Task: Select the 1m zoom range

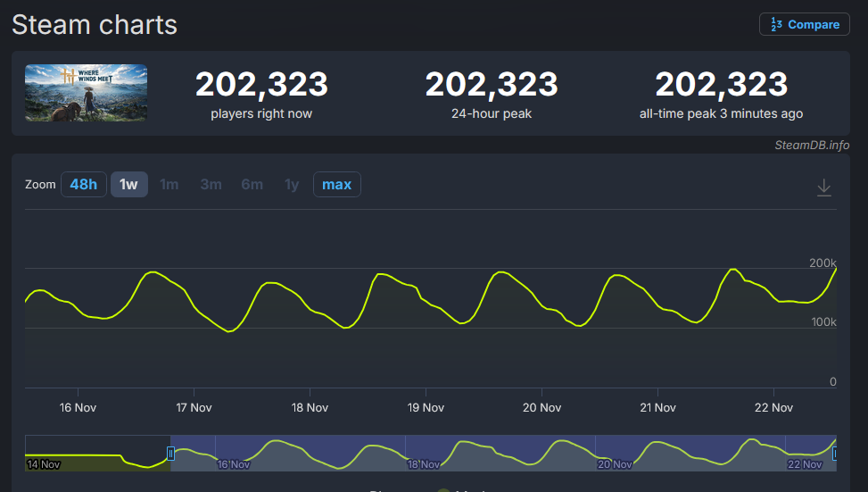Action: 169,185
